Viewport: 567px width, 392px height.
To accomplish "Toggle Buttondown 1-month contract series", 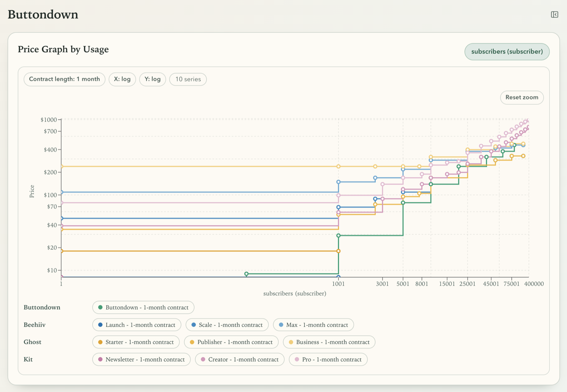I will (143, 307).
